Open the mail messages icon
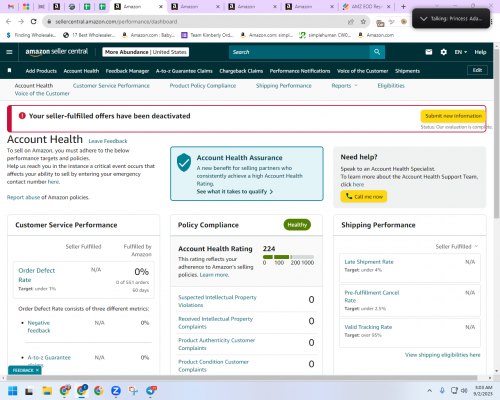500x400 pixels. pos(429,52)
